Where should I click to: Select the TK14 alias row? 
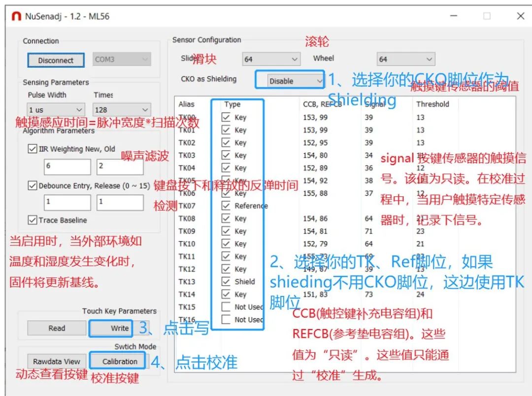187,294
